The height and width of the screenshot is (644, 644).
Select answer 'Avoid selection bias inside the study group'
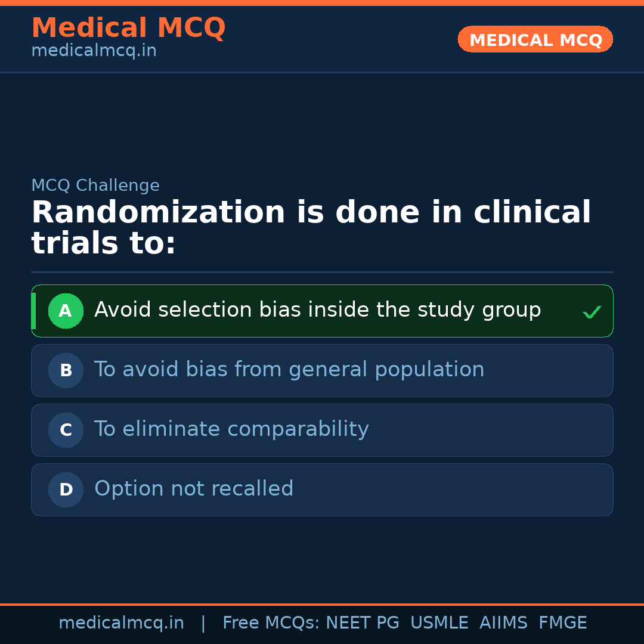[317, 310]
